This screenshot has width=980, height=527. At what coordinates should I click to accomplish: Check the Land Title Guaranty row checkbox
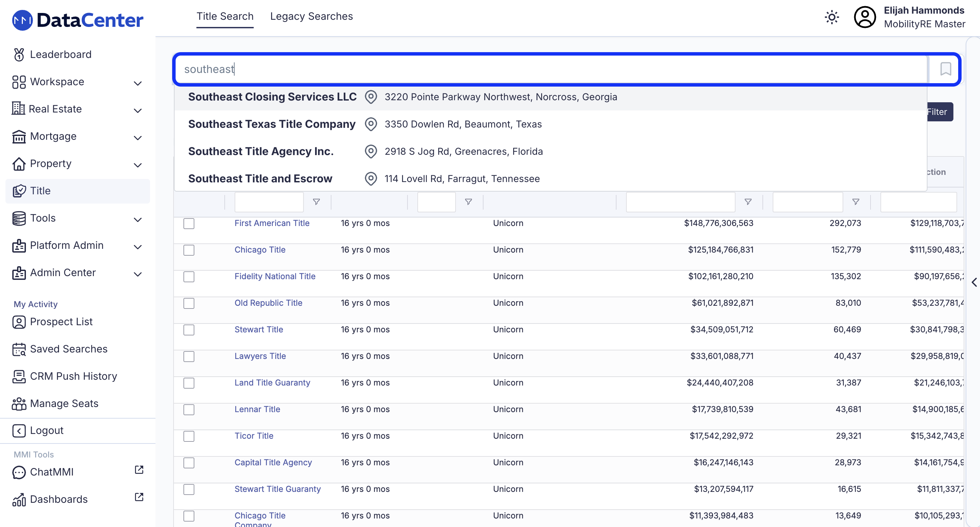click(x=189, y=383)
